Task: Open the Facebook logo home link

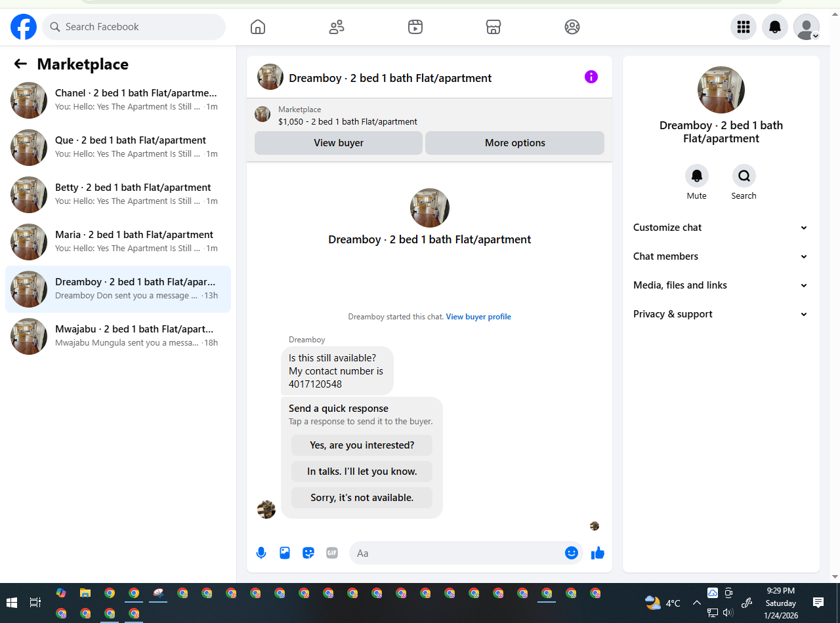Action: pos(24,27)
